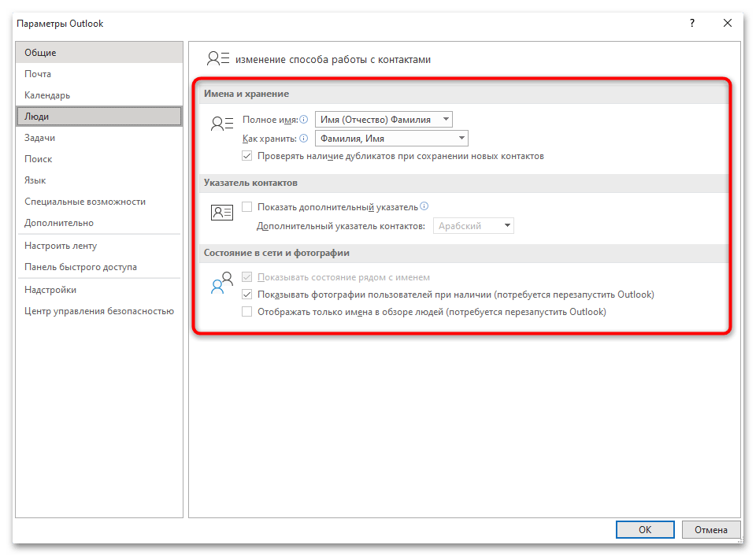This screenshot has width=756, height=556.
Task: Click the Отмена button
Action: [710, 530]
